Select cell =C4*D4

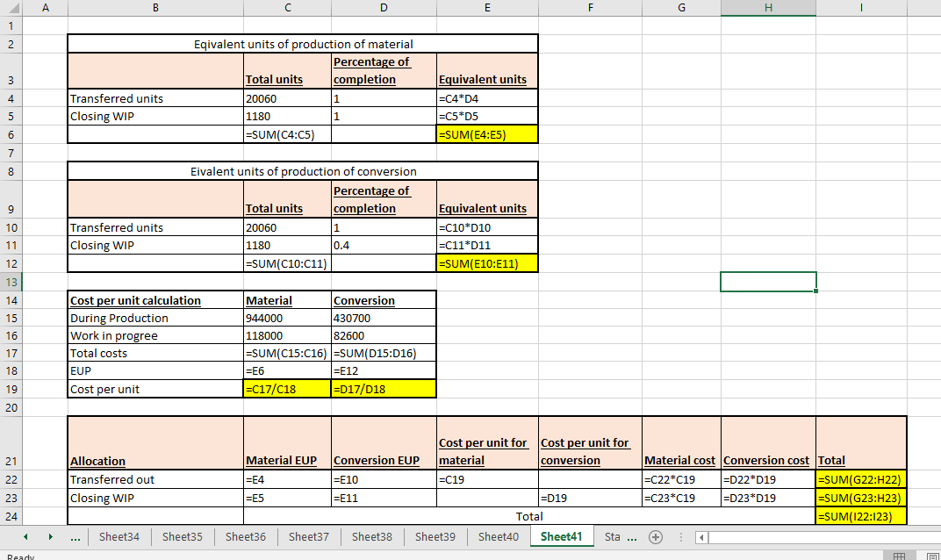(487, 98)
